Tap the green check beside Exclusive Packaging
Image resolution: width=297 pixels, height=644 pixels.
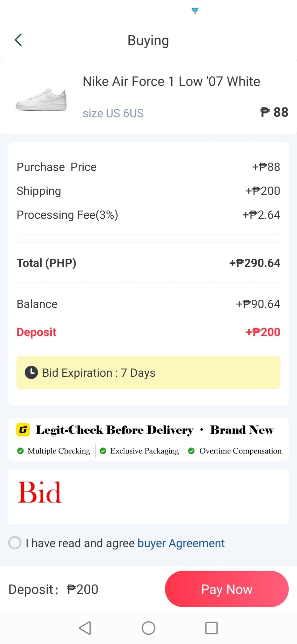coord(103,451)
